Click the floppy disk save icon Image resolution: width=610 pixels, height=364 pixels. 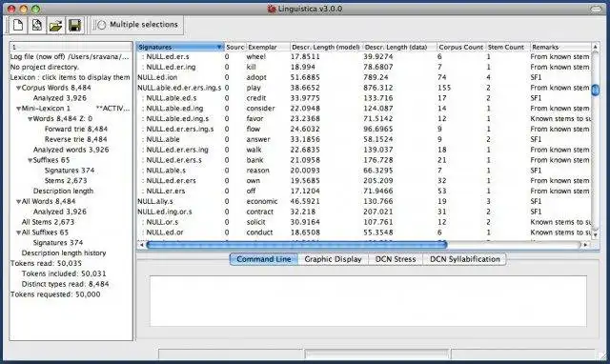(x=74, y=26)
